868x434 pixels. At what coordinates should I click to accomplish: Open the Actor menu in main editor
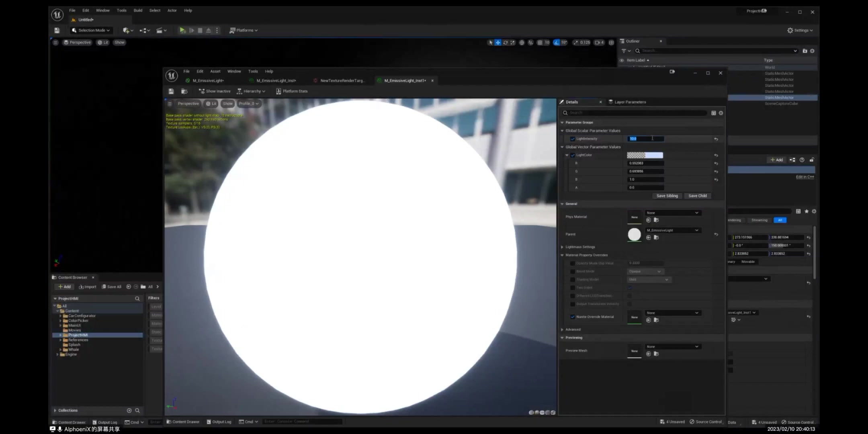[x=172, y=10]
